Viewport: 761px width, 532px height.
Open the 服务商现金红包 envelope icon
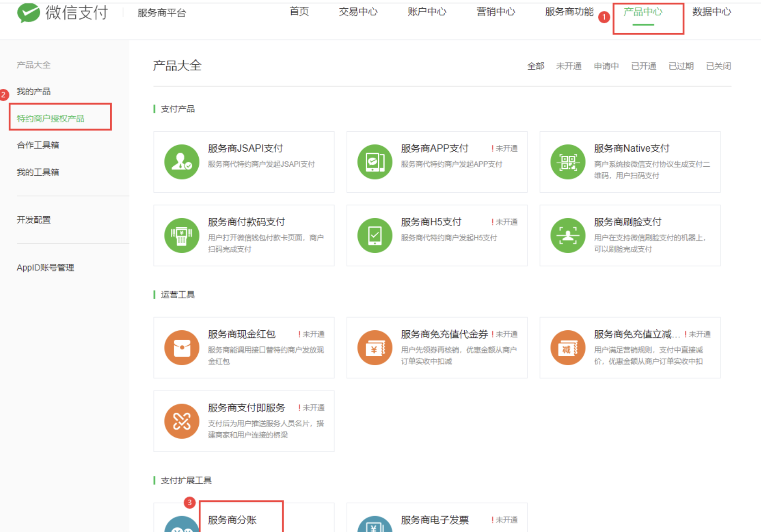point(182,348)
